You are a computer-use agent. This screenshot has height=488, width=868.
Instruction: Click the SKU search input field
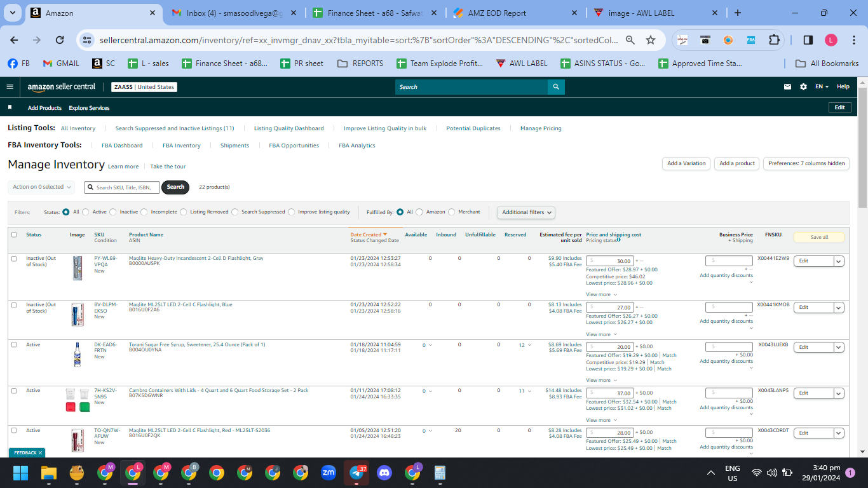click(x=122, y=187)
